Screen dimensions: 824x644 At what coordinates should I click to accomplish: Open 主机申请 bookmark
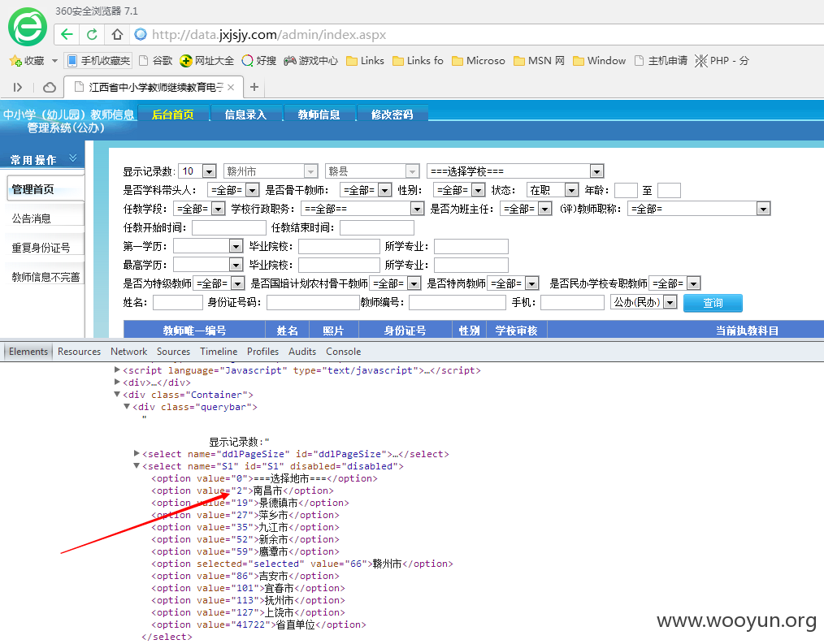pyautogui.click(x=661, y=60)
